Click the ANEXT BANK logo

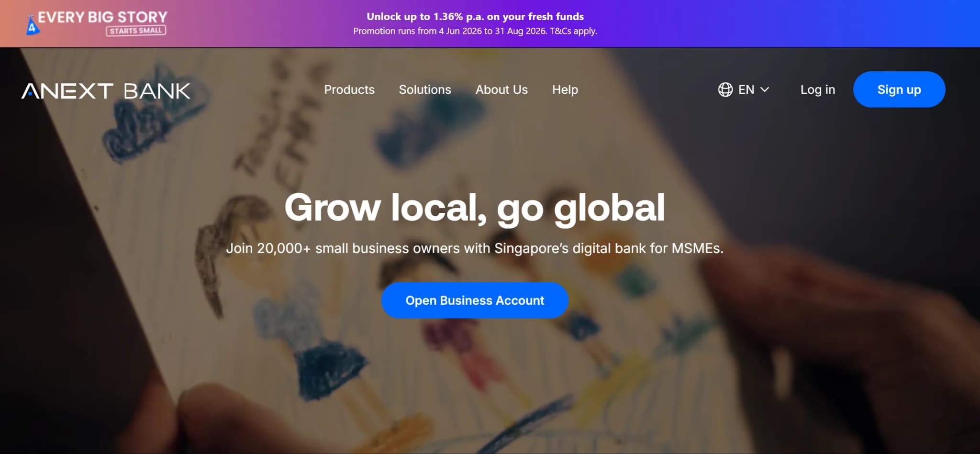point(106,90)
